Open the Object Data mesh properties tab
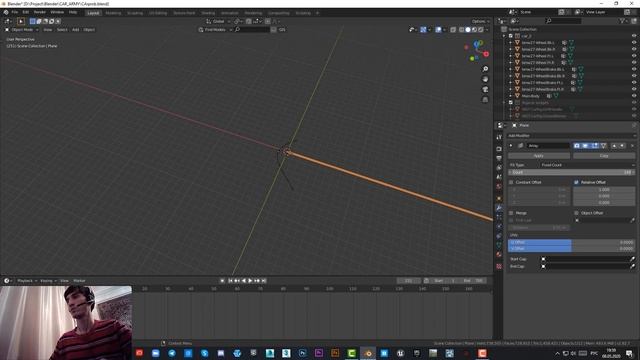Image resolution: width=640 pixels, height=360 pixels. 499,245
